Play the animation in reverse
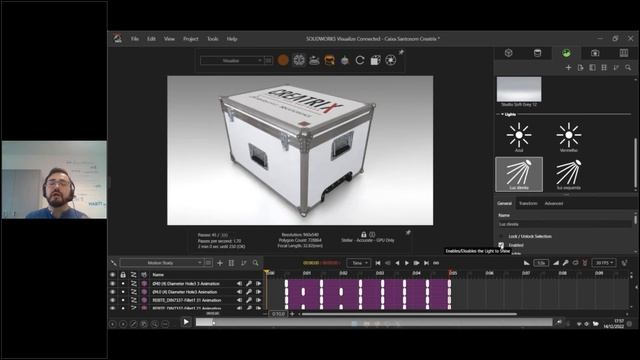The image size is (640, 360). pyautogui.click(x=397, y=263)
